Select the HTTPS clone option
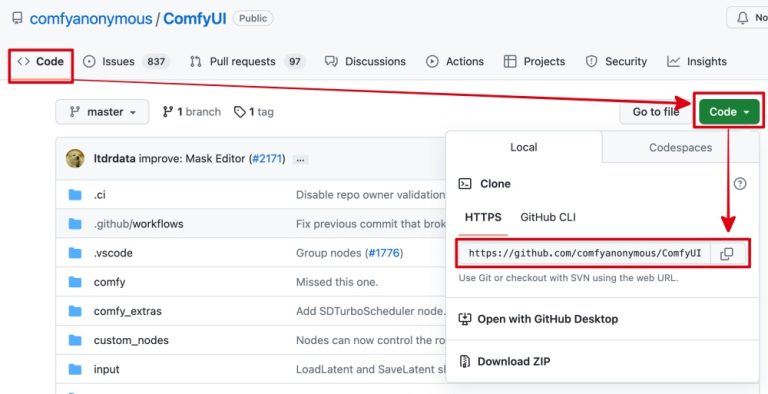 (x=483, y=217)
